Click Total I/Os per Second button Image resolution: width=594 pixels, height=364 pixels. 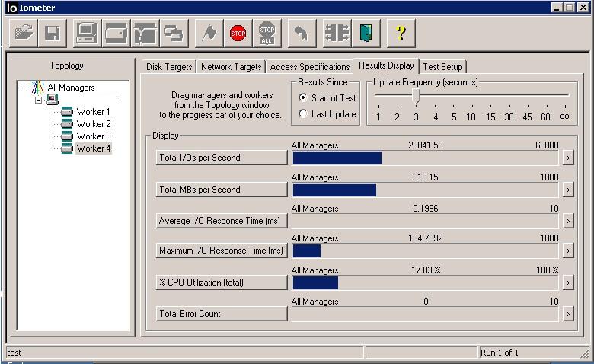222,158
